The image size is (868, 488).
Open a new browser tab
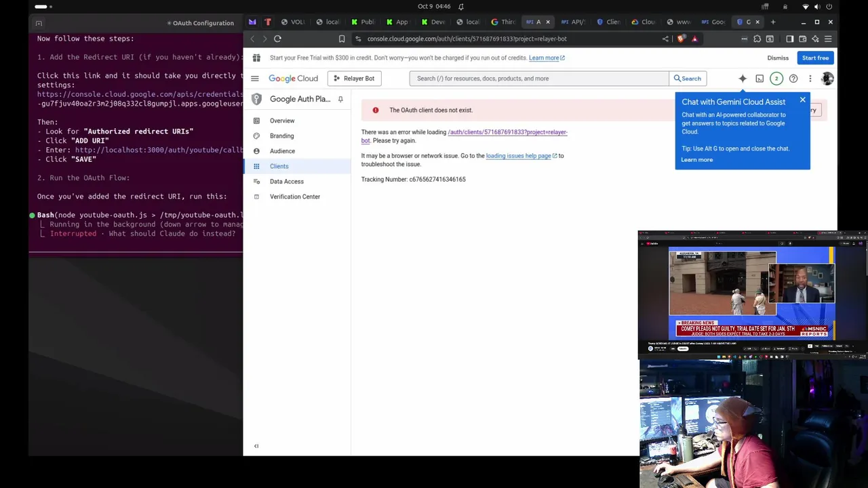tap(773, 22)
